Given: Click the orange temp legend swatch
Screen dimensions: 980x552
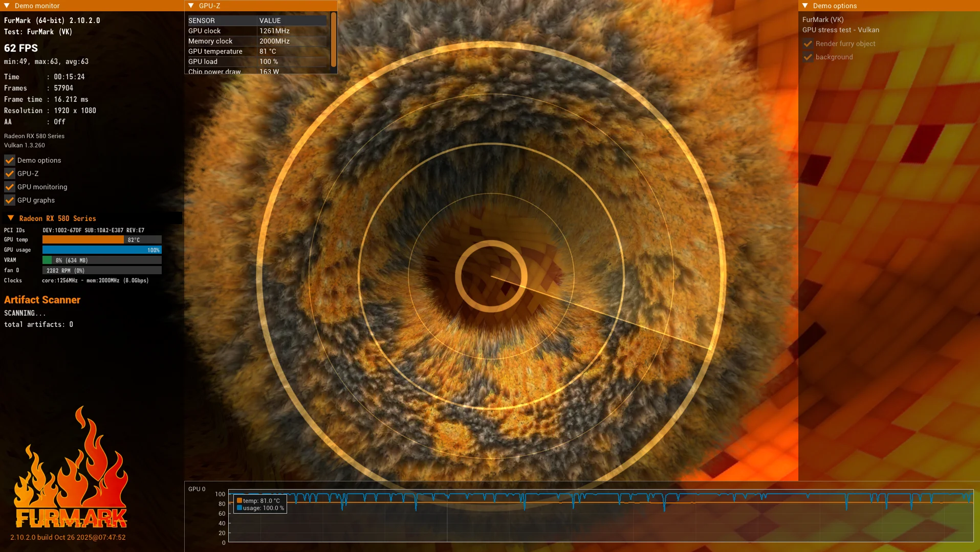Looking at the screenshot, I should [239, 501].
